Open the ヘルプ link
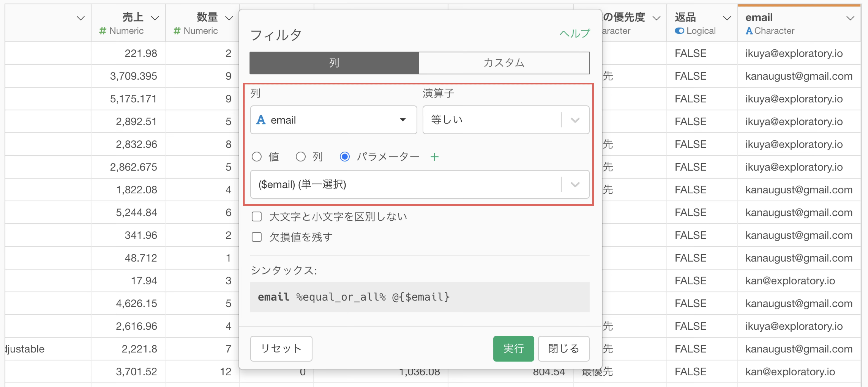The width and height of the screenshot is (868, 387). click(575, 33)
